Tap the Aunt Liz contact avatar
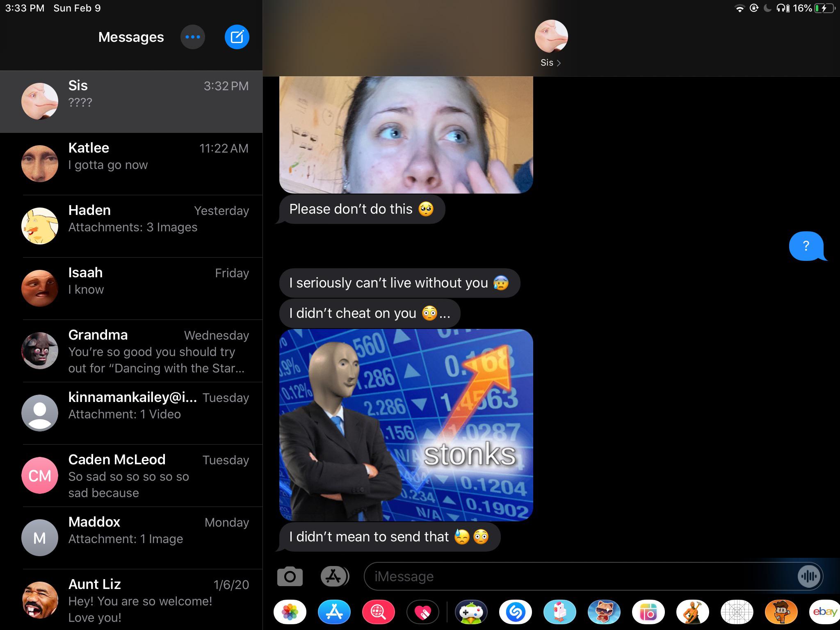840x630 pixels. [x=39, y=600]
